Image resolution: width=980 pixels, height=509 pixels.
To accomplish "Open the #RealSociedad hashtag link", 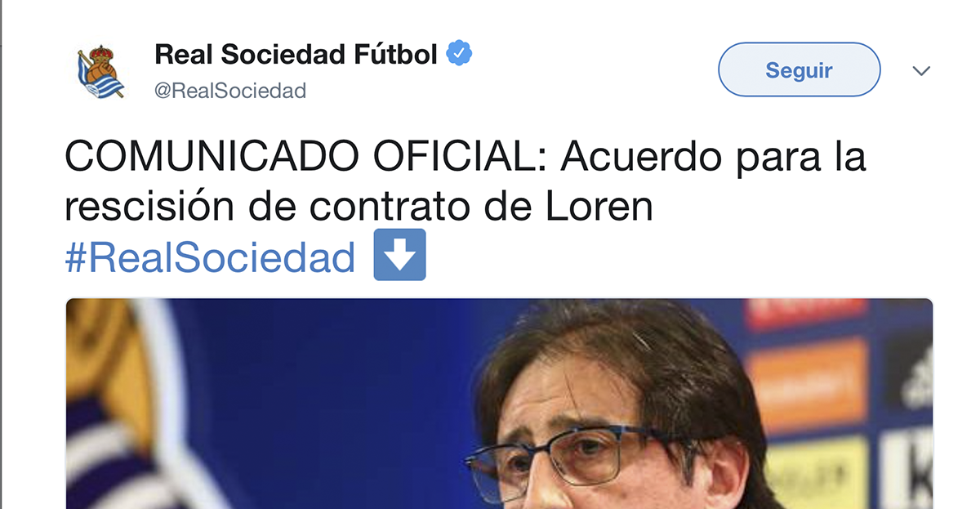I will tap(210, 257).
